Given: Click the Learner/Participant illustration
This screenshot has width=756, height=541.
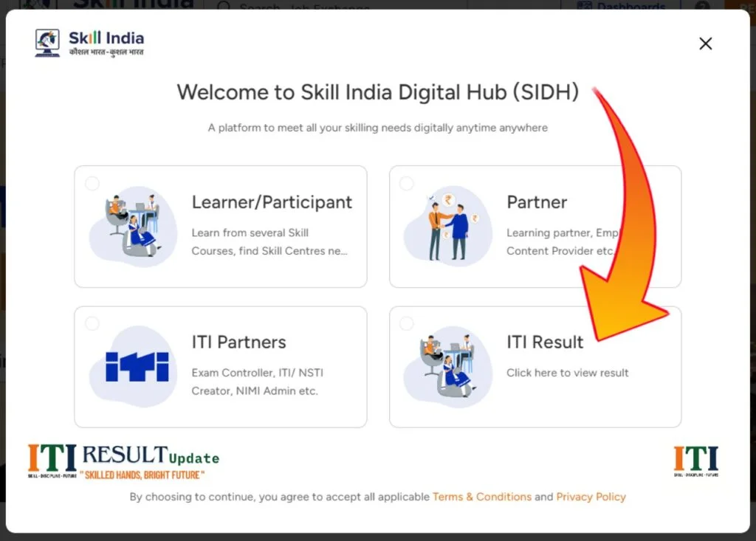Looking at the screenshot, I should (x=133, y=226).
